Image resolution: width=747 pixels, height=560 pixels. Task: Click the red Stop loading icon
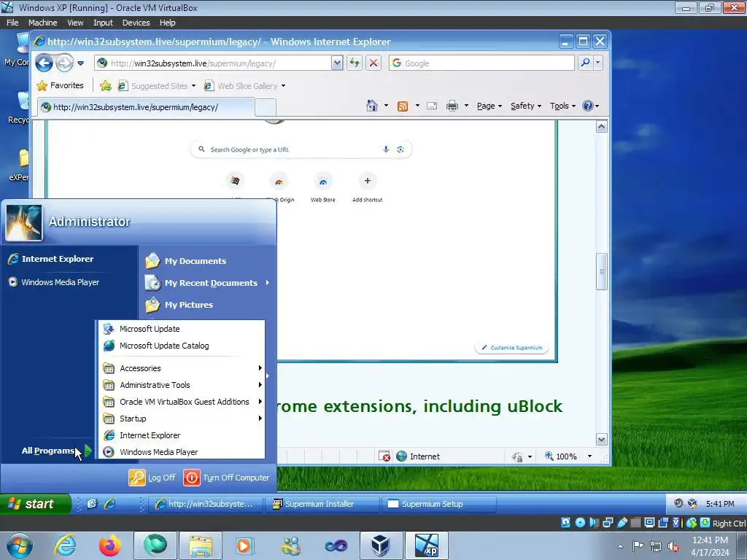click(373, 63)
